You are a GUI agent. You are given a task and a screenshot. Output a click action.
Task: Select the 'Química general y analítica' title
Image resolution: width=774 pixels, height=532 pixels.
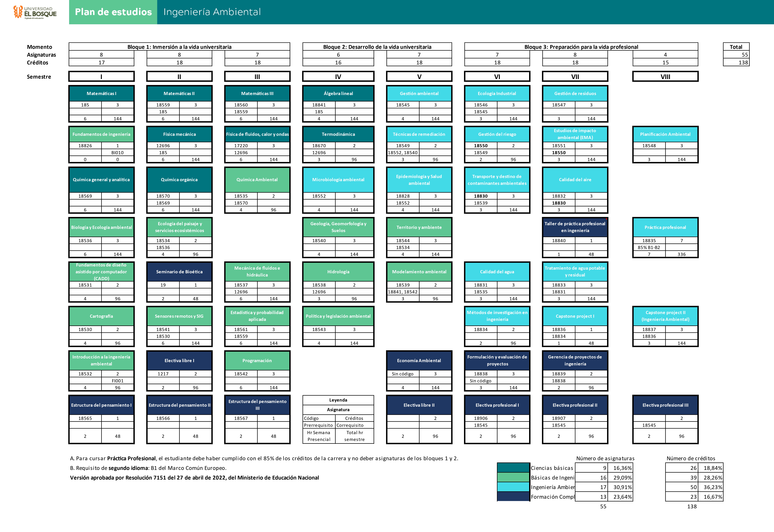pos(101,180)
